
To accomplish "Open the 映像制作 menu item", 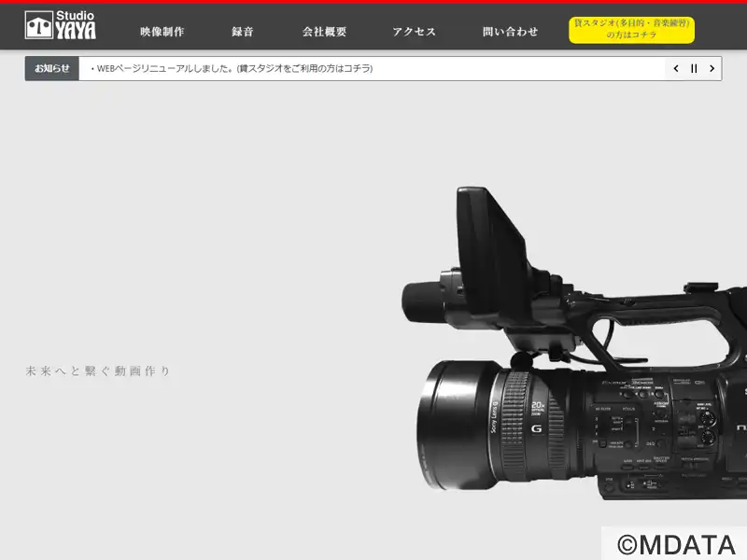I will 162,32.
